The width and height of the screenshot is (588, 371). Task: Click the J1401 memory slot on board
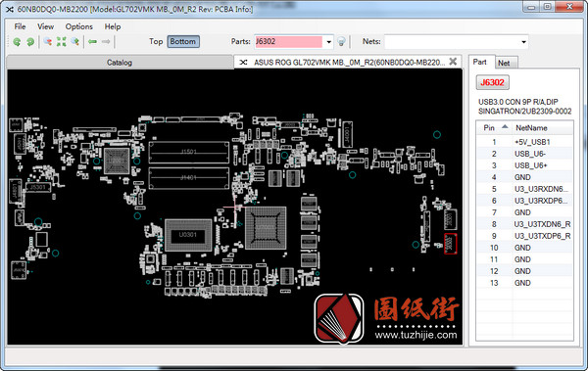coord(188,178)
